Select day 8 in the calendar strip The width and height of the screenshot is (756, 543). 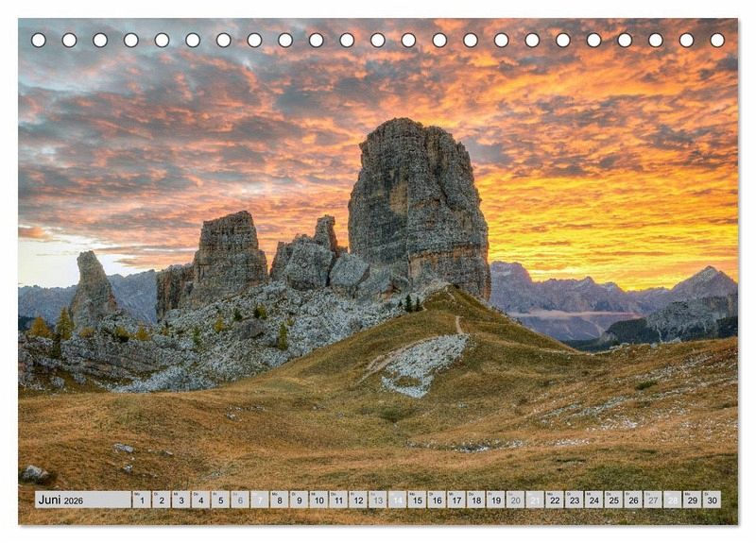(x=280, y=500)
